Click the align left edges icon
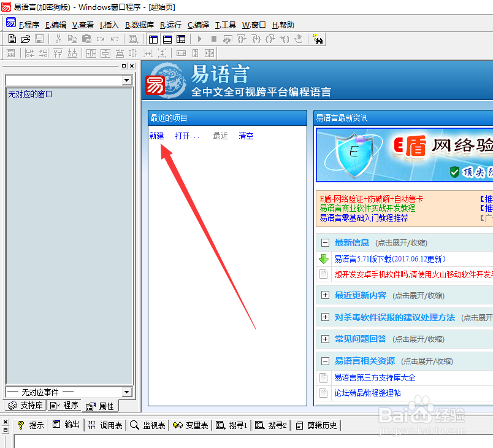Screen dimensions: 493x448 pyautogui.click(x=29, y=53)
